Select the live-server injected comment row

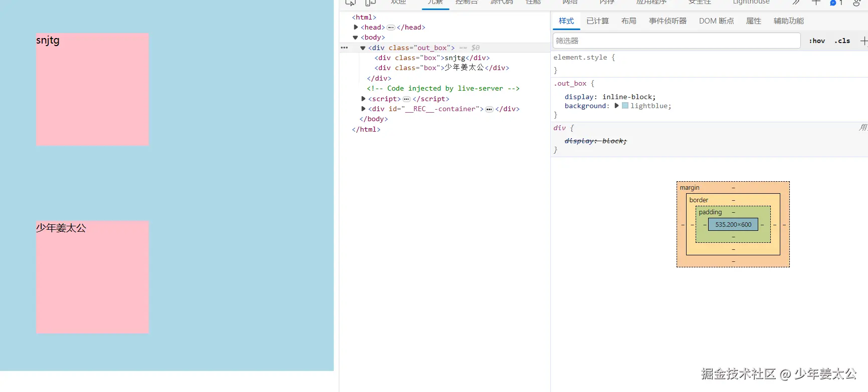coord(443,89)
